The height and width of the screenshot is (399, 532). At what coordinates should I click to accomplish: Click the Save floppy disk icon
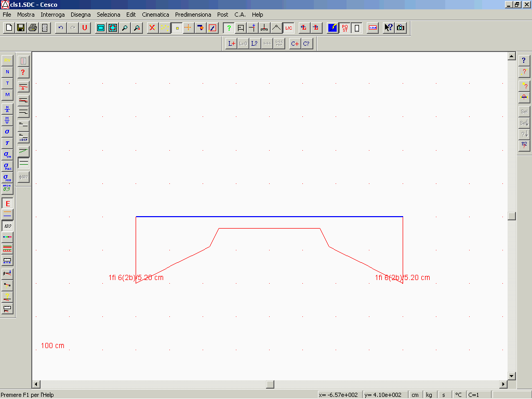pyautogui.click(x=21, y=28)
